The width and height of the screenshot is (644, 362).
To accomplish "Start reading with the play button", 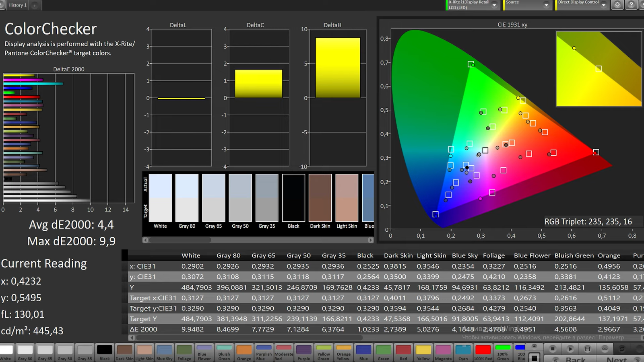I will click(570, 349).
